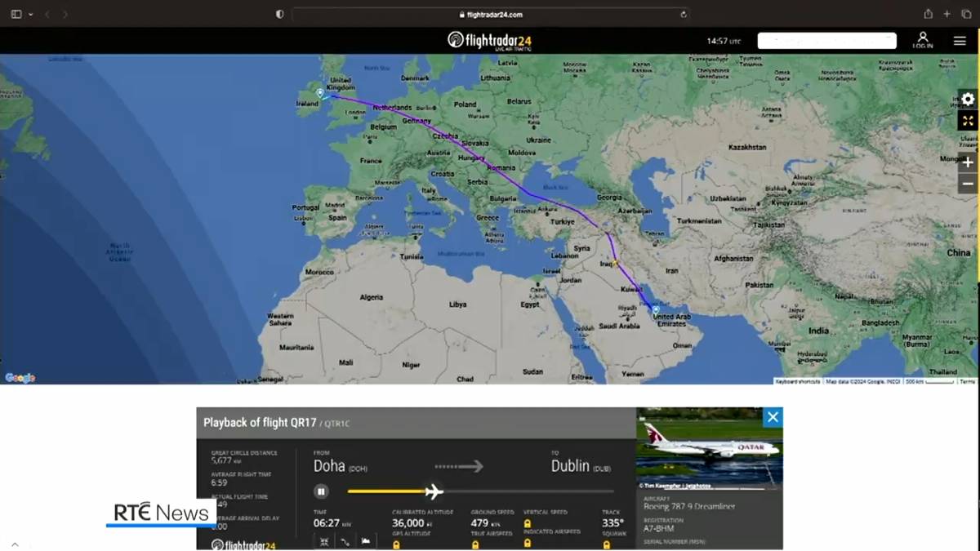This screenshot has height=551, width=980.
Task: Click the Qatar aircraft photo thumbnail
Action: [x=709, y=447]
